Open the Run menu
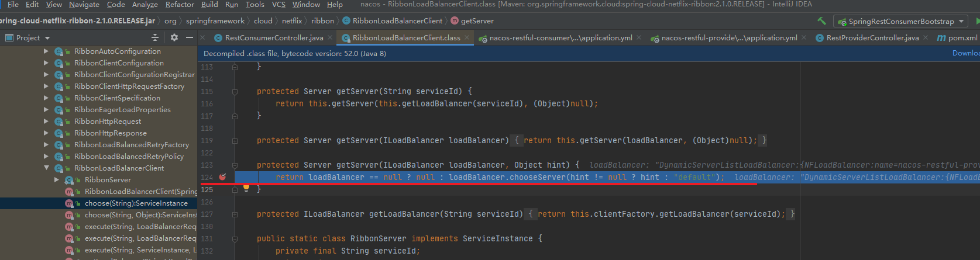 click(x=232, y=4)
